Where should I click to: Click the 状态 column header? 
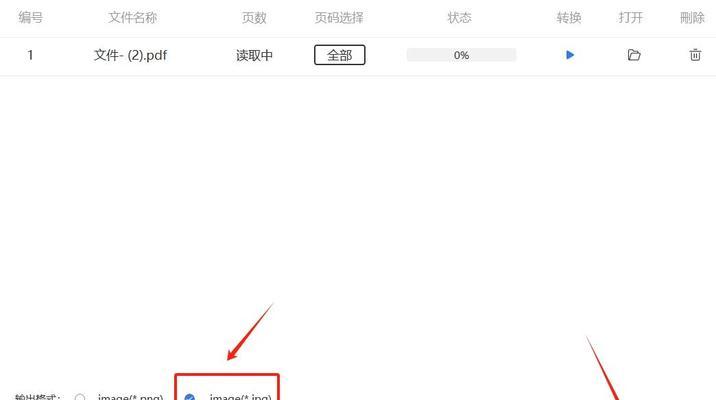click(x=459, y=18)
